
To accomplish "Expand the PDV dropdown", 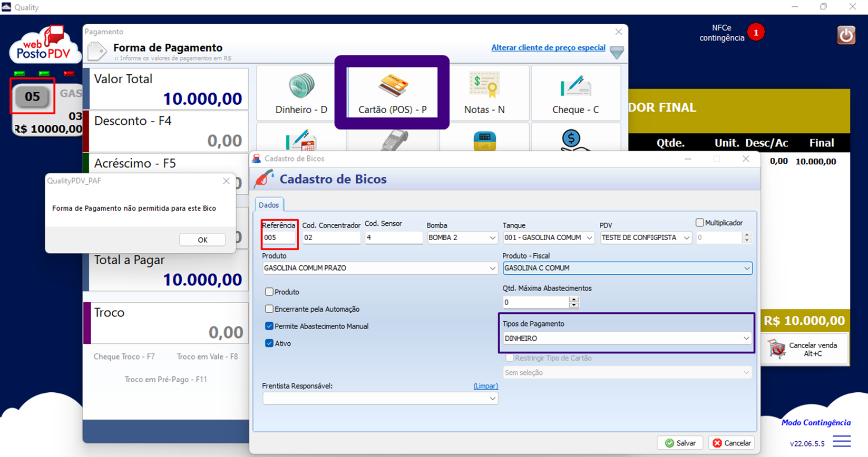I will tap(646, 237).
